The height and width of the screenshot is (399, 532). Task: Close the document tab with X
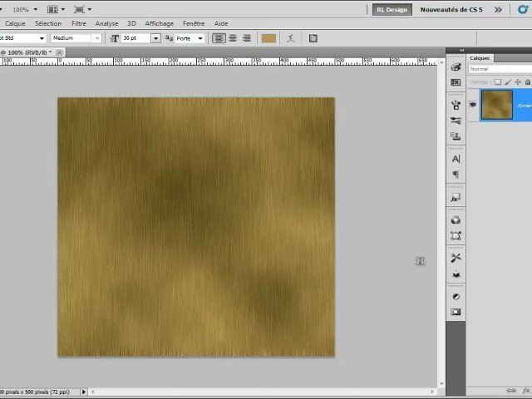click(x=59, y=52)
